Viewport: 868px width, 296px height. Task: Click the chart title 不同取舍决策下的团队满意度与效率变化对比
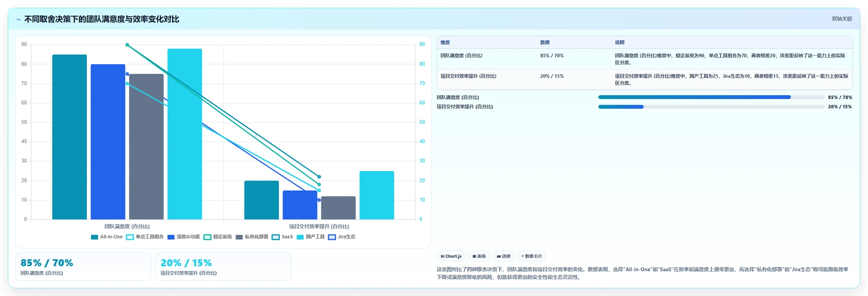[x=102, y=19]
